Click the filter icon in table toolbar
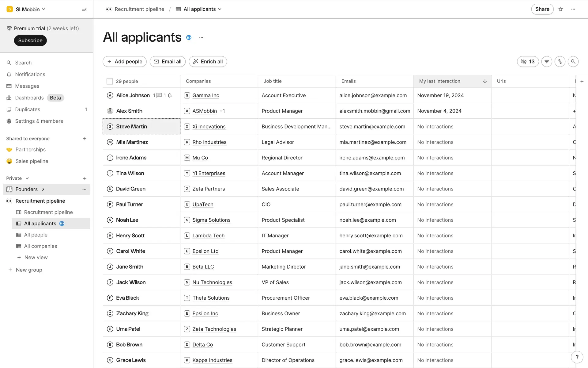Screen dimensions: 588x368 pos(547,62)
